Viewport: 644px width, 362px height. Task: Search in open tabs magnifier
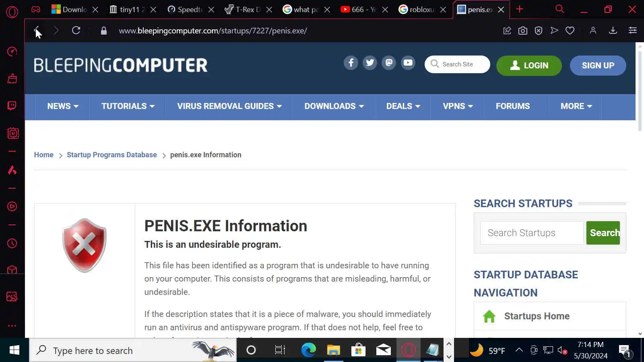tap(560, 9)
